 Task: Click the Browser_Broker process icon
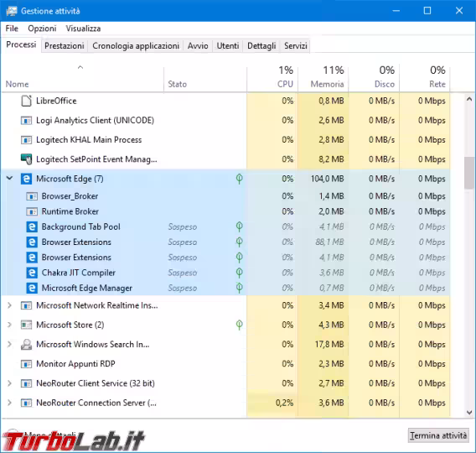[x=32, y=196]
